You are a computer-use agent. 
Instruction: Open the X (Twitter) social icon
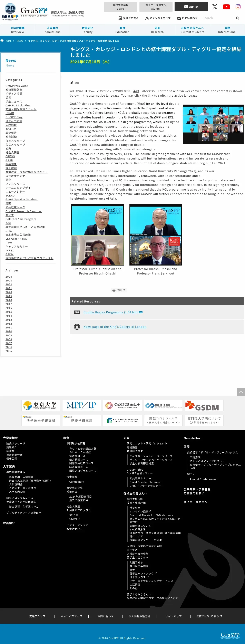pos(215,7)
